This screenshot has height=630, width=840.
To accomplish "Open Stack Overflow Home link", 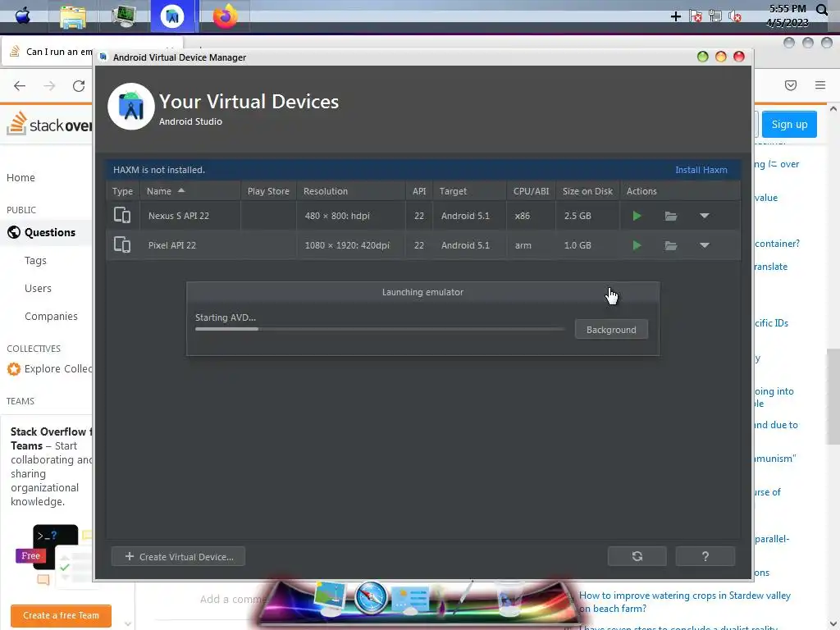I will point(21,178).
